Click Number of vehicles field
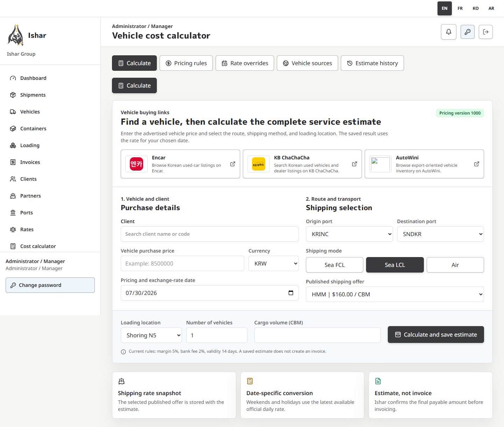The height and width of the screenshot is (427, 504). [217, 335]
